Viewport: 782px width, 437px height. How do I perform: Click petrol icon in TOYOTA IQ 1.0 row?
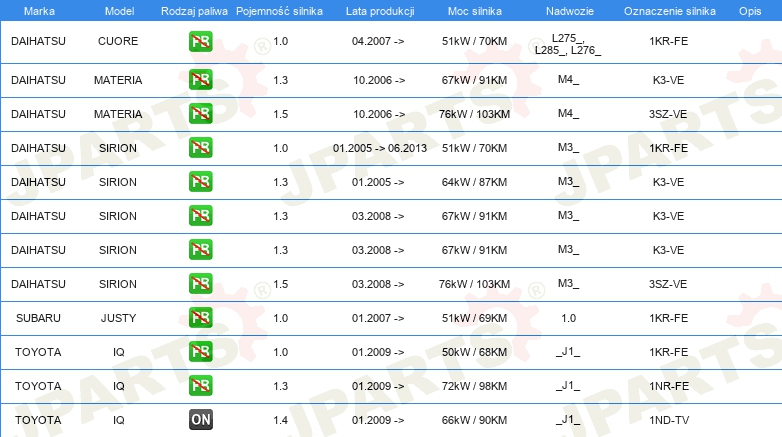pos(200,352)
